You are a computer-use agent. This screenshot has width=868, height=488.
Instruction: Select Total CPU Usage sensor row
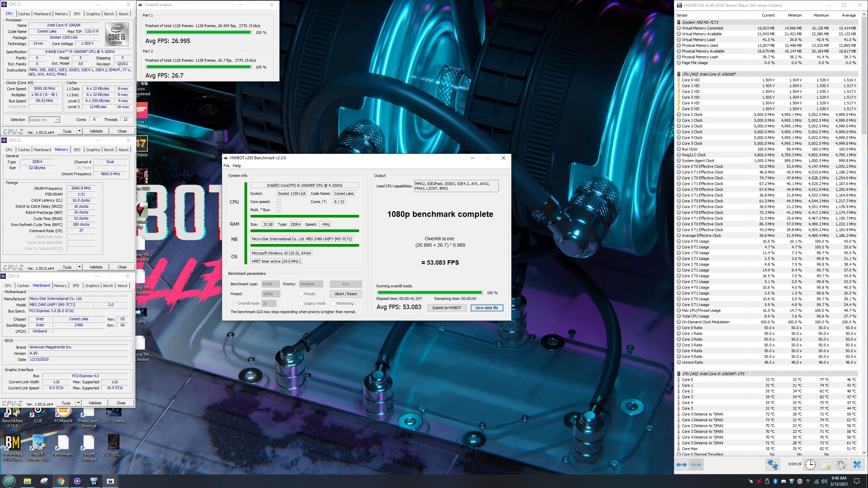[767, 316]
